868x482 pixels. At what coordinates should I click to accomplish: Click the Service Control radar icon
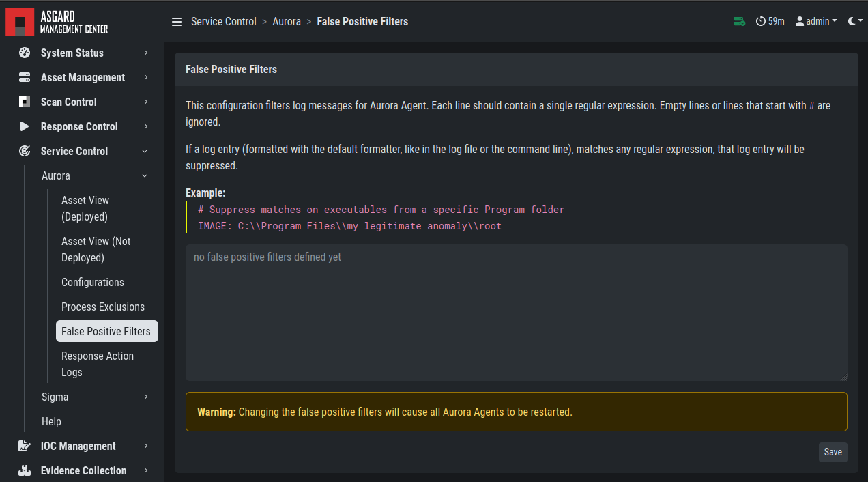pyautogui.click(x=25, y=151)
